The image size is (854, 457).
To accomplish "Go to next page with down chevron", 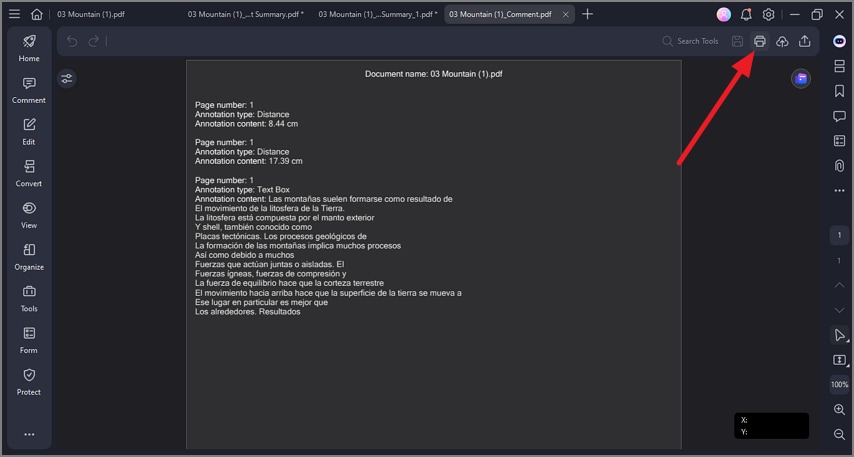I will pos(839,310).
